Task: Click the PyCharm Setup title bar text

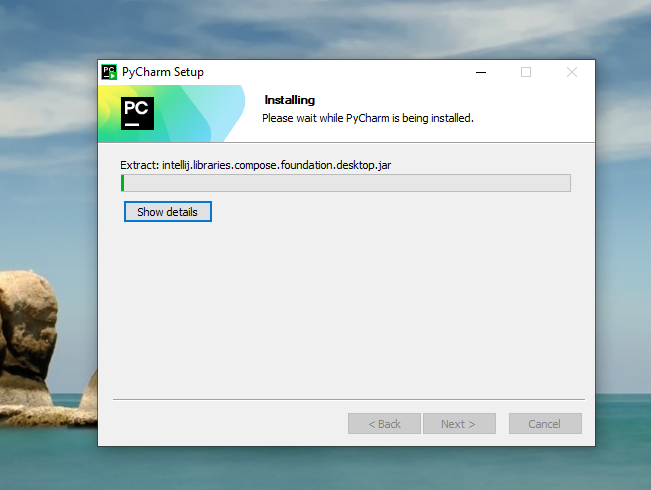Action: pos(162,72)
